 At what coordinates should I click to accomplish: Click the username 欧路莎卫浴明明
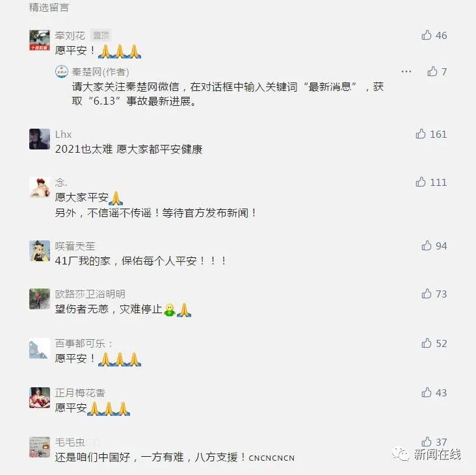coord(90,294)
